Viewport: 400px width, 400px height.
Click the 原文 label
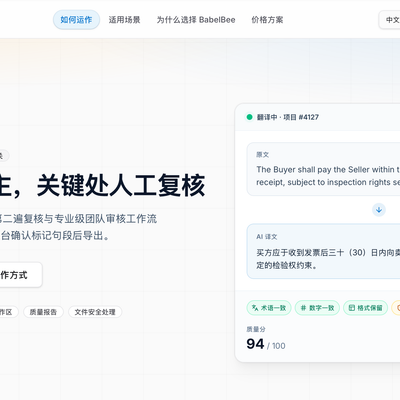tap(262, 155)
